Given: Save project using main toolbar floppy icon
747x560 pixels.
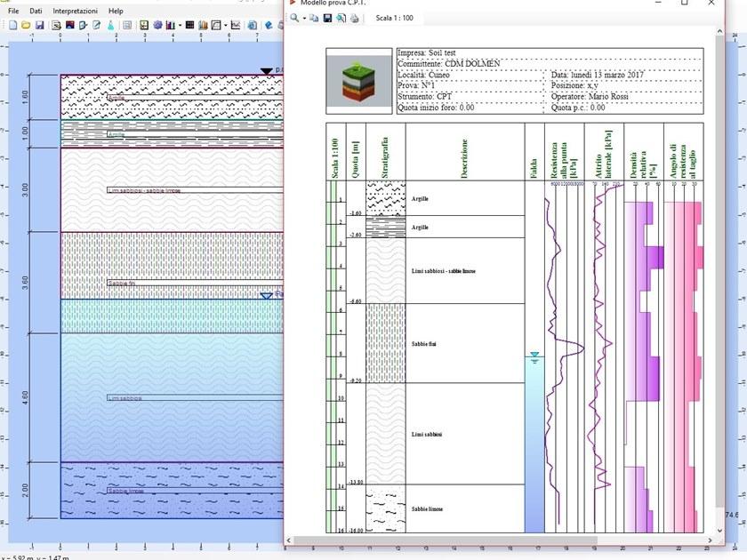Looking at the screenshot, I should (39, 25).
